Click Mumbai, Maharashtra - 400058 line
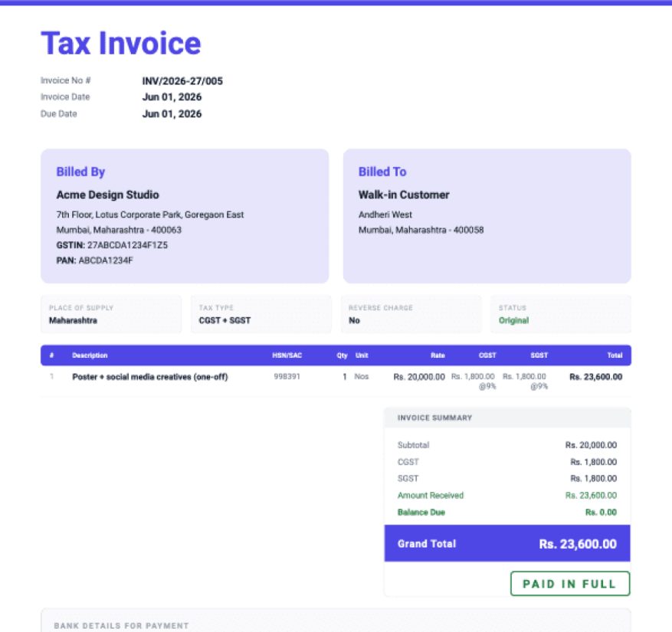Screen dimensions: 672x632 pyautogui.click(x=421, y=230)
